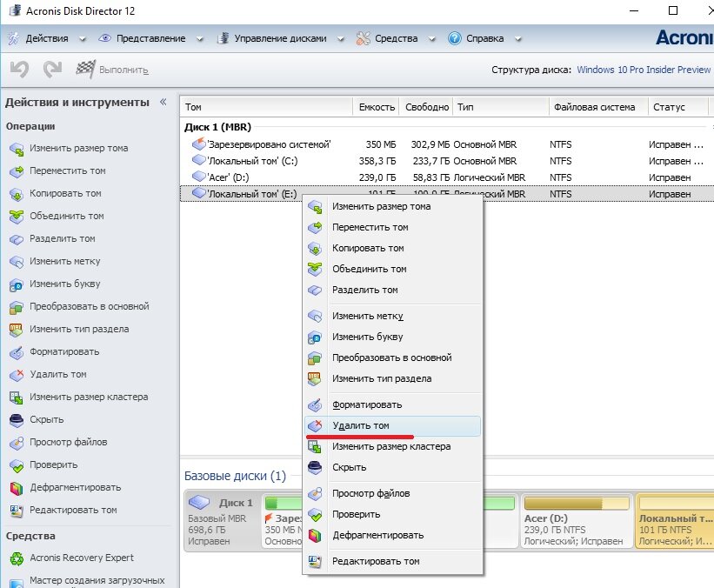
Task: Click sidebar icon for Преобразовать в основной
Action: [17, 307]
